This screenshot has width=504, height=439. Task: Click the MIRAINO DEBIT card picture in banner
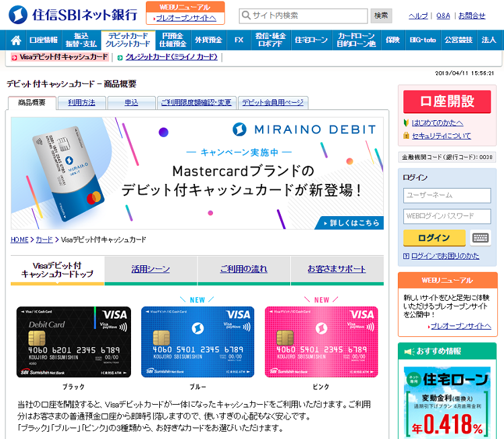coord(69,173)
